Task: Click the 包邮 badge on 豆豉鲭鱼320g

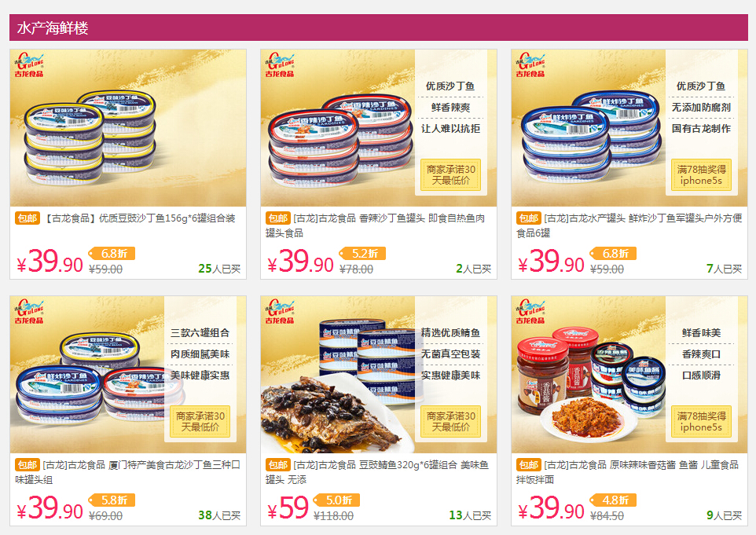Action: (x=278, y=465)
